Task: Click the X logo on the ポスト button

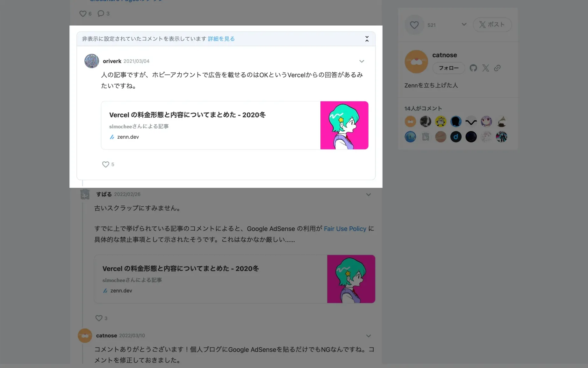Action: pyautogui.click(x=483, y=25)
